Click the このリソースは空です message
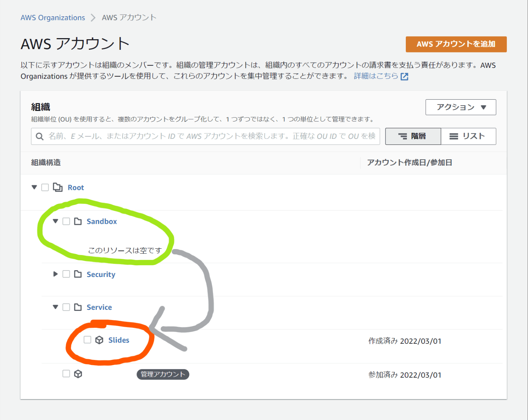This screenshot has width=528, height=420. coord(125,251)
